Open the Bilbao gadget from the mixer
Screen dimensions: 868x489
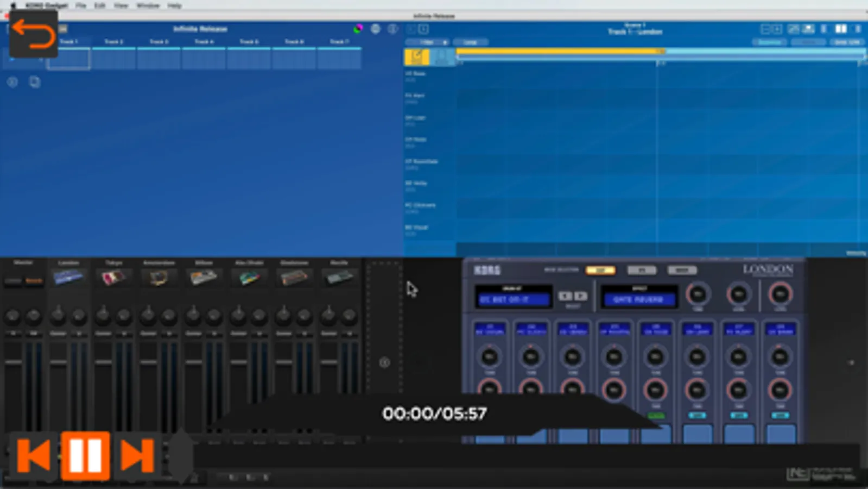pos(204,278)
